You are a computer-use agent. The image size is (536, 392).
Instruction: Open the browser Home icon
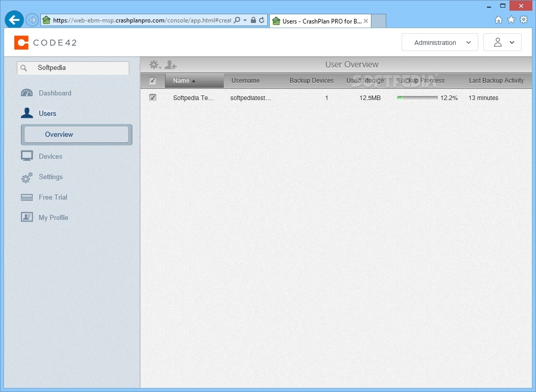pyautogui.click(x=499, y=20)
